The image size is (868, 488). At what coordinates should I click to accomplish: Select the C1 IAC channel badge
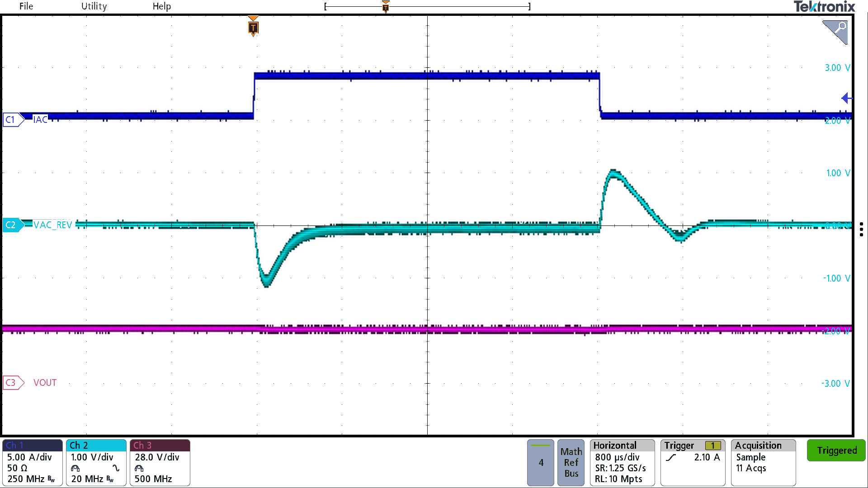12,120
